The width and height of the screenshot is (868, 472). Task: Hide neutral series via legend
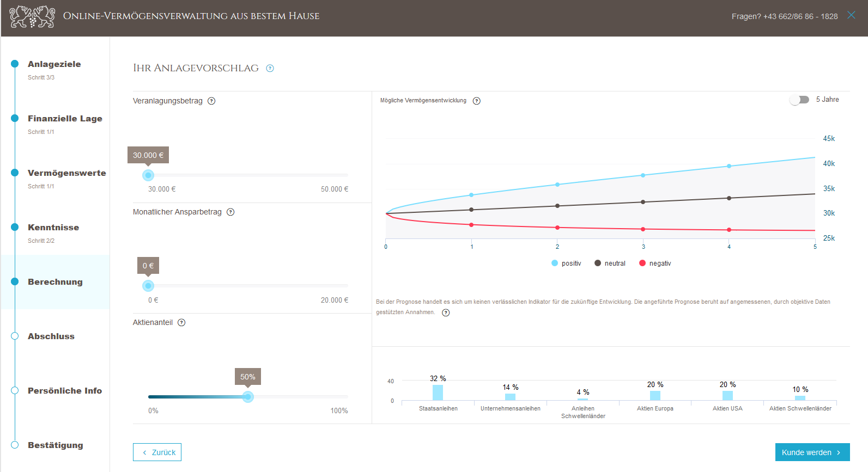[610, 263]
